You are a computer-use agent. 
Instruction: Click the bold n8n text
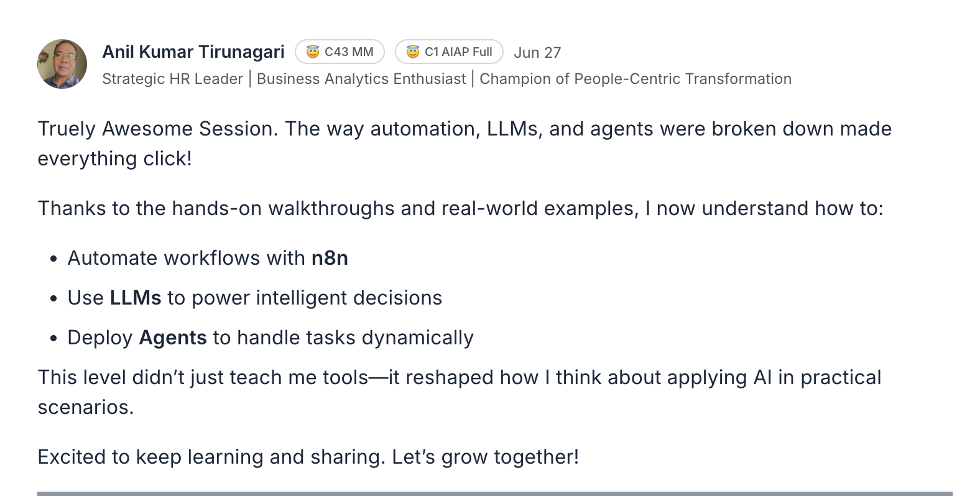click(330, 258)
